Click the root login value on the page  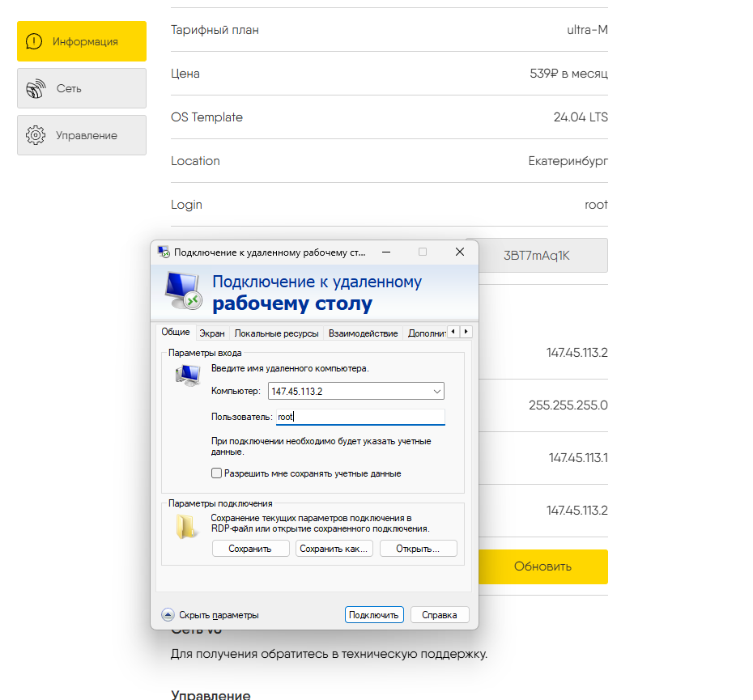pos(596,205)
